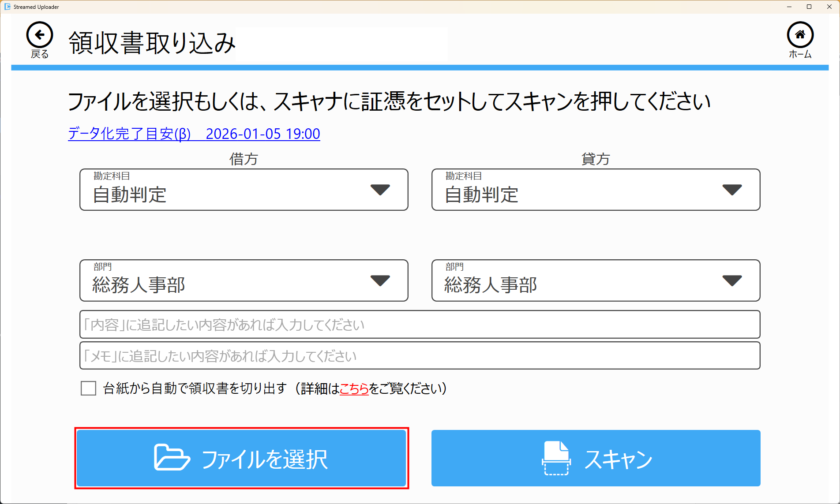840x504 pixels.
Task: Follow the red こちら details link
Action: click(x=354, y=388)
